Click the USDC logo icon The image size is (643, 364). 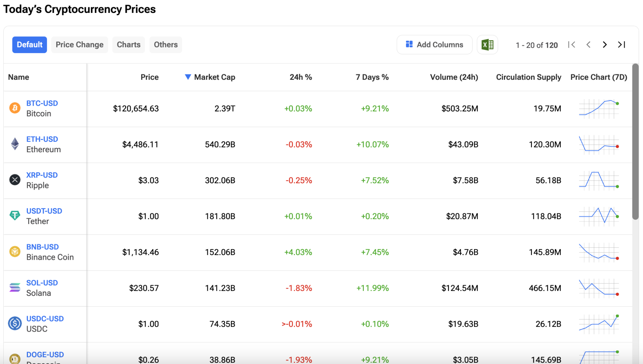tap(15, 323)
